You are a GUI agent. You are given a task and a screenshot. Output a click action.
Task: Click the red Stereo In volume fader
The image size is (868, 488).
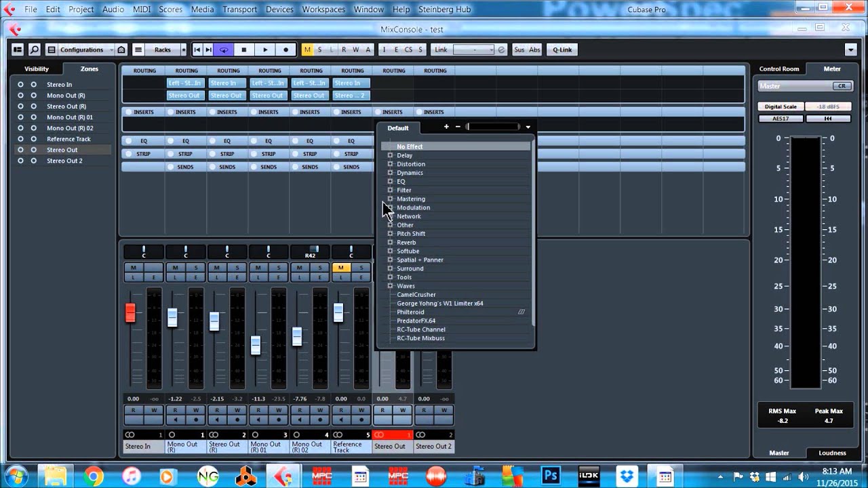(130, 312)
